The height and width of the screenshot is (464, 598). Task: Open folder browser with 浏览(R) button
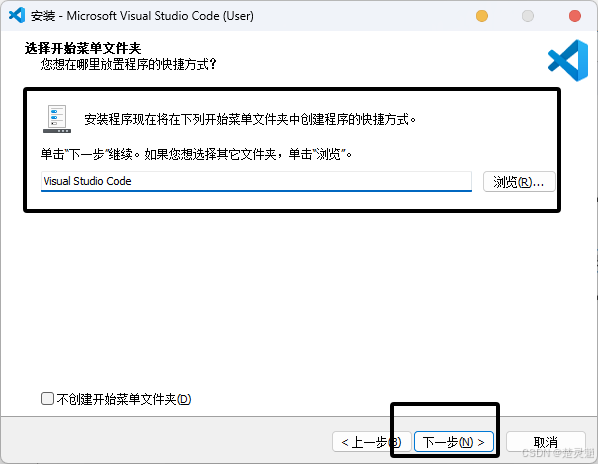tap(519, 181)
